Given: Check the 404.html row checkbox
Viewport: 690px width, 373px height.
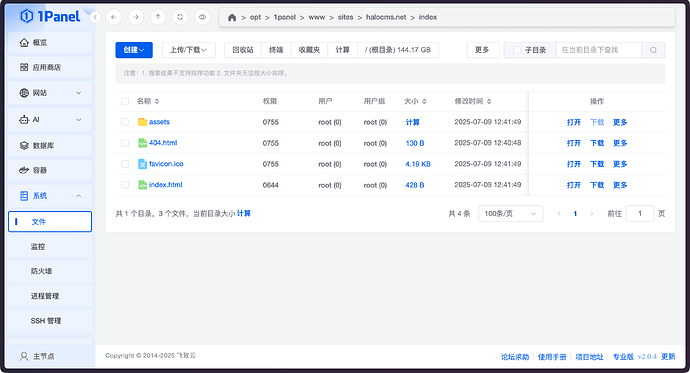Looking at the screenshot, I should (125, 143).
